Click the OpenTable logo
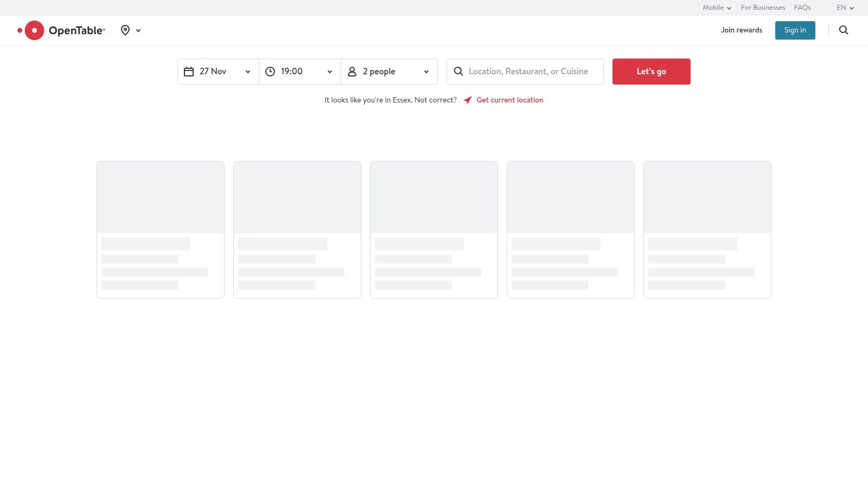The height and width of the screenshot is (488, 868). 61,30
